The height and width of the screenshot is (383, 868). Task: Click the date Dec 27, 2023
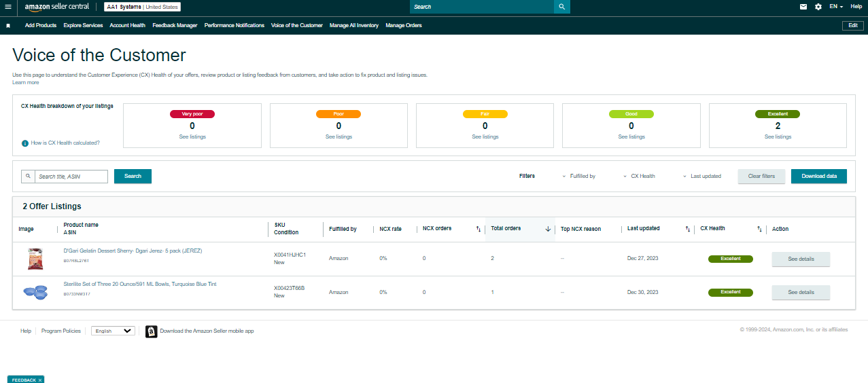pos(642,259)
